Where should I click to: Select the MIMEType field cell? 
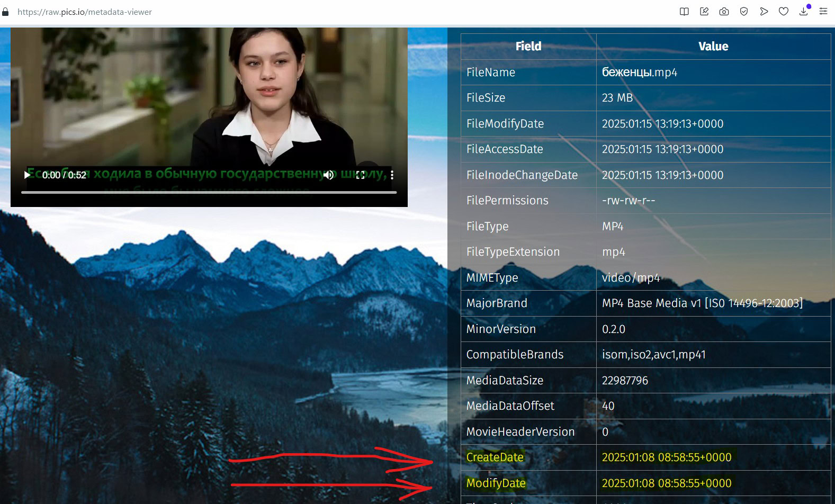[x=528, y=278]
